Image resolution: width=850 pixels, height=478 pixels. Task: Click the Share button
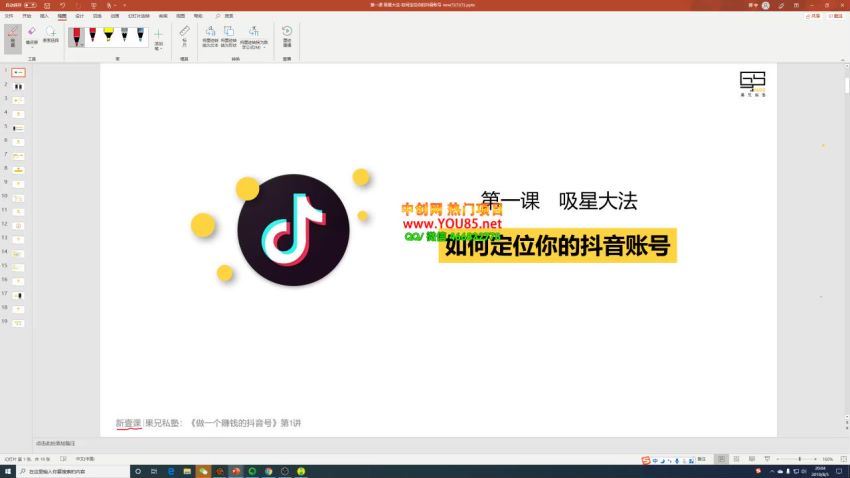(813, 16)
